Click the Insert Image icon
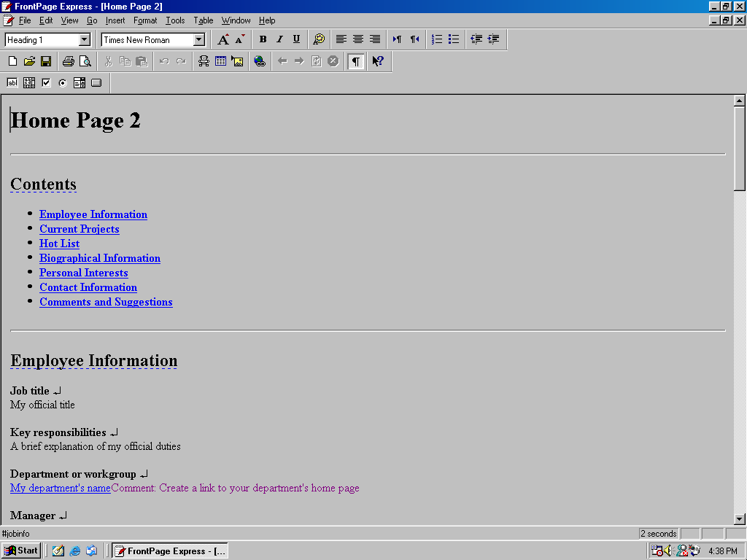This screenshot has width=747, height=560. [x=237, y=61]
